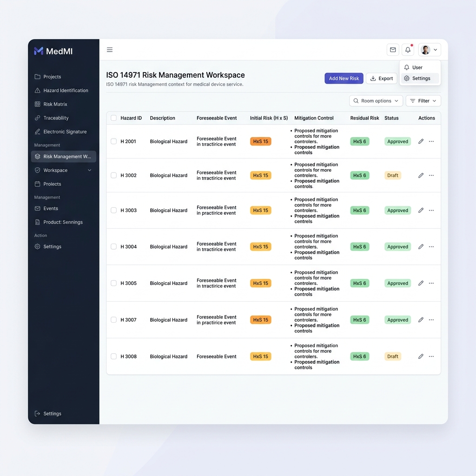Click the MedMI logo icon
The height and width of the screenshot is (476, 476).
39,51
